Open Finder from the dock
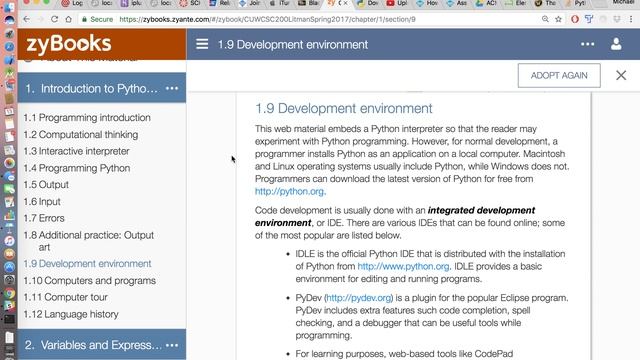 click(9, 7)
